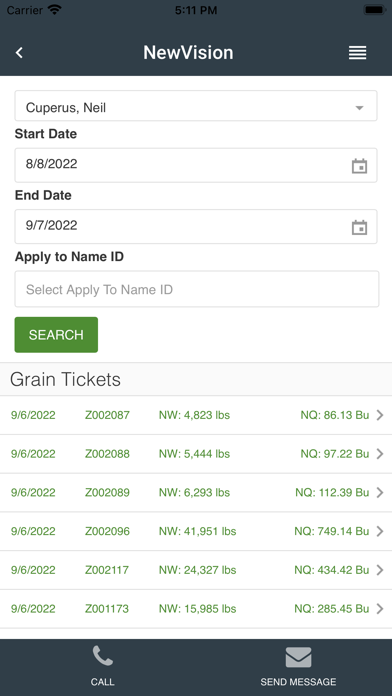Screen dimensions: 392x696
Task: Tap the Wi-Fi status icon
Action: (x=55, y=10)
